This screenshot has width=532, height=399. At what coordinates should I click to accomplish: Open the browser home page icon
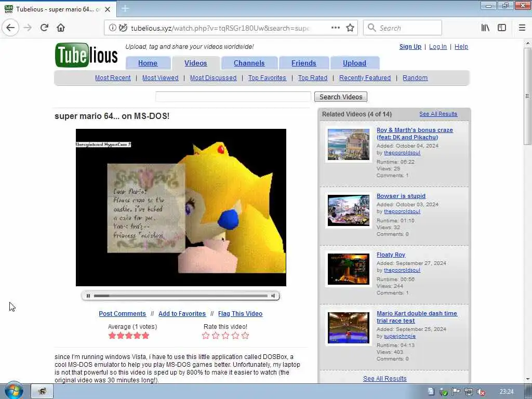tap(61, 28)
